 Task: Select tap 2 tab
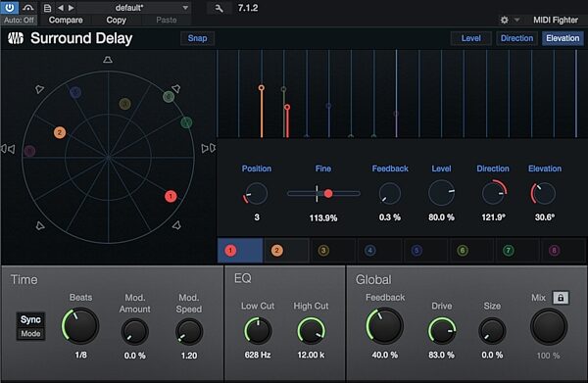286,250
